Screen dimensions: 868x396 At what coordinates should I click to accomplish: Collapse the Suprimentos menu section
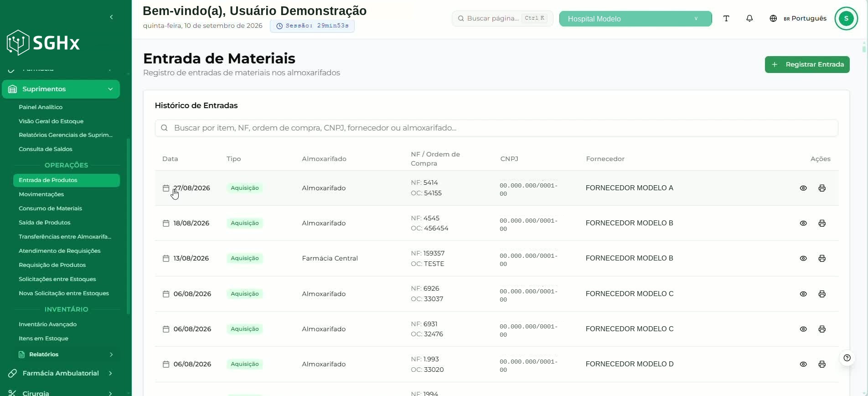click(x=61, y=89)
